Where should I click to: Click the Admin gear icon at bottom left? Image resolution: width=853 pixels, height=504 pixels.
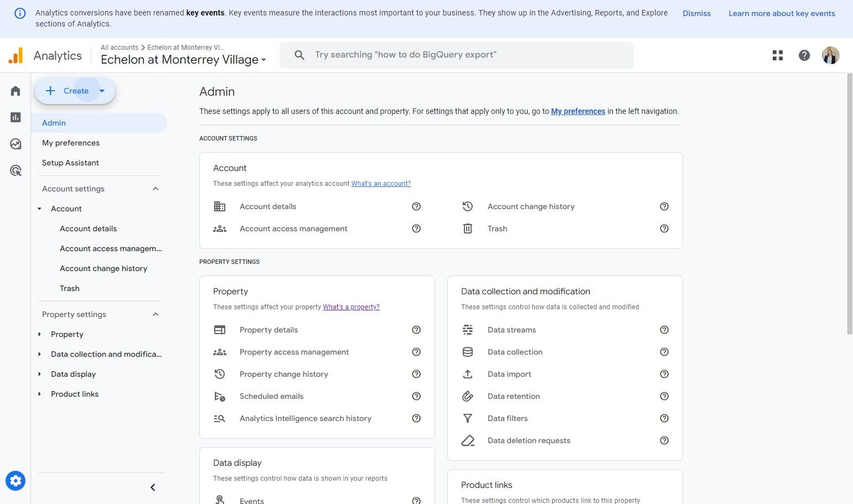click(15, 481)
